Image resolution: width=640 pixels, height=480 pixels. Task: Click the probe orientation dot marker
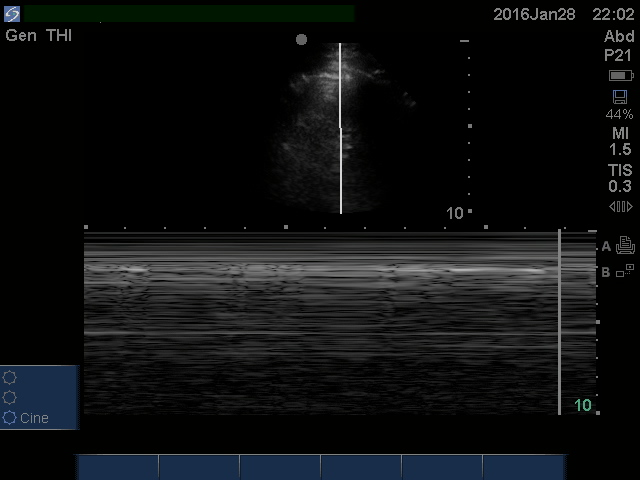click(301, 40)
